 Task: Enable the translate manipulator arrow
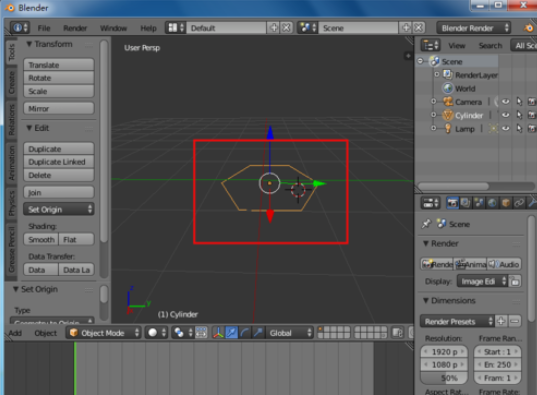(232, 332)
